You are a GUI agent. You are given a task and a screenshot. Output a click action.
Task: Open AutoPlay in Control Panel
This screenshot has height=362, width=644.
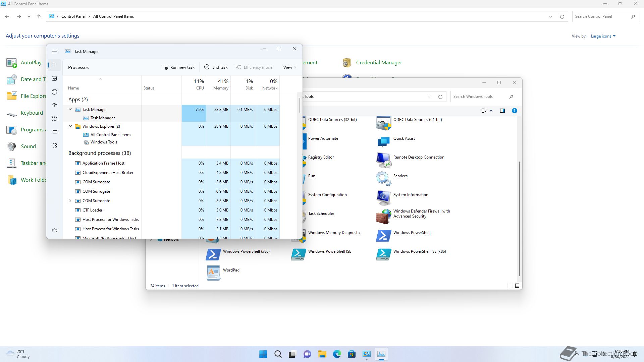pos(24,63)
